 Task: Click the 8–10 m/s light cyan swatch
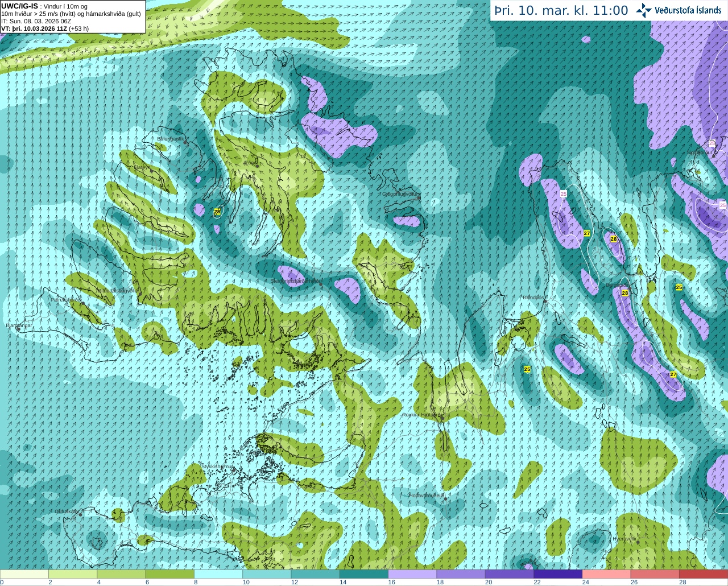pyautogui.click(x=218, y=574)
